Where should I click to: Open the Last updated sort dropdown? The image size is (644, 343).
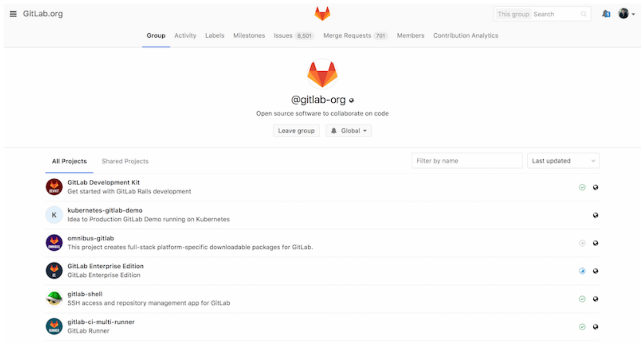click(563, 161)
